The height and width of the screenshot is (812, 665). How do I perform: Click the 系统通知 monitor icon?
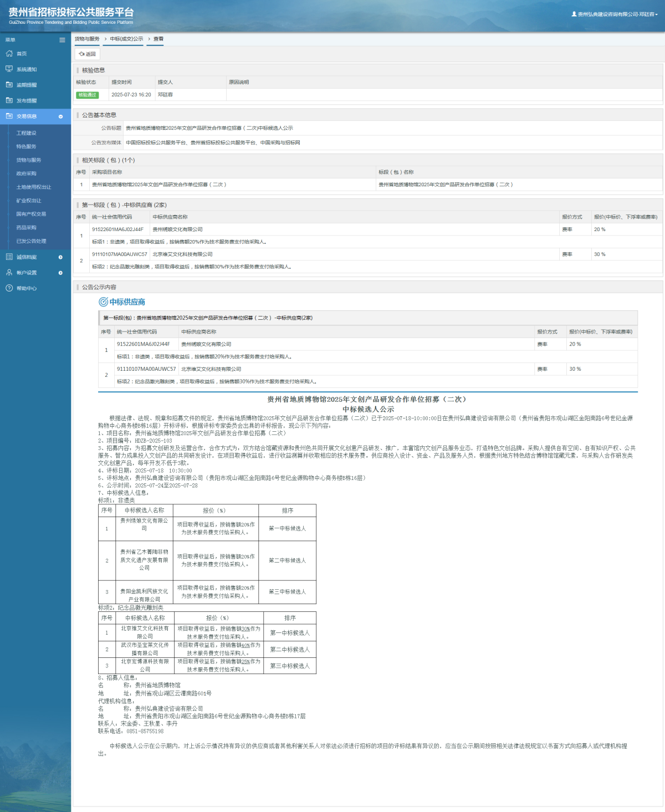(9, 69)
